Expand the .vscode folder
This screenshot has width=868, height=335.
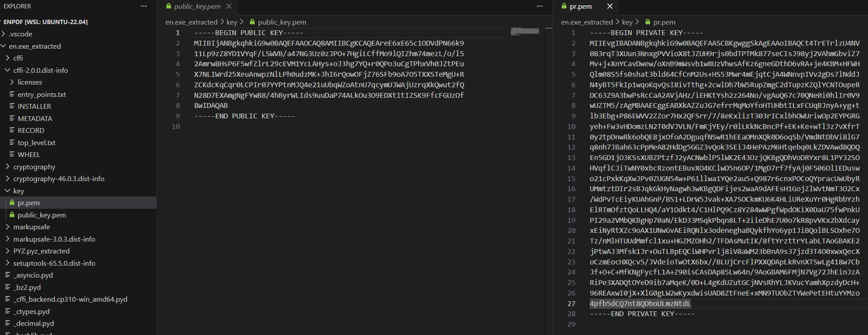click(x=4, y=34)
